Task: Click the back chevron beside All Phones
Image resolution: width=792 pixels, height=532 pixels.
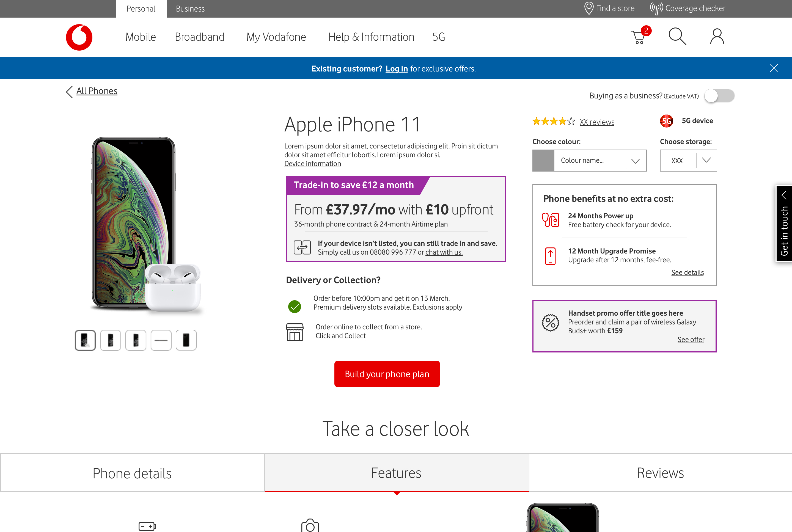Action: (69, 92)
